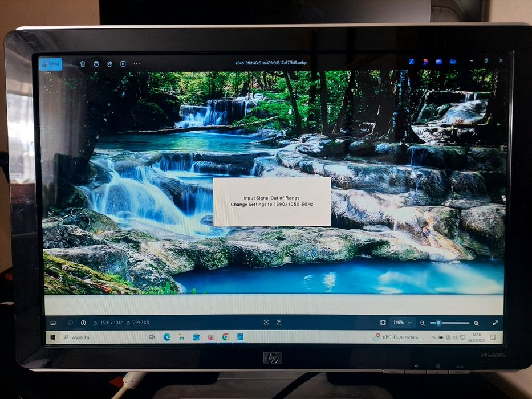Viewport: 532px width, 399px height.
Task: Click the first fit-to-window icon in bottom center
Action: tap(266, 322)
